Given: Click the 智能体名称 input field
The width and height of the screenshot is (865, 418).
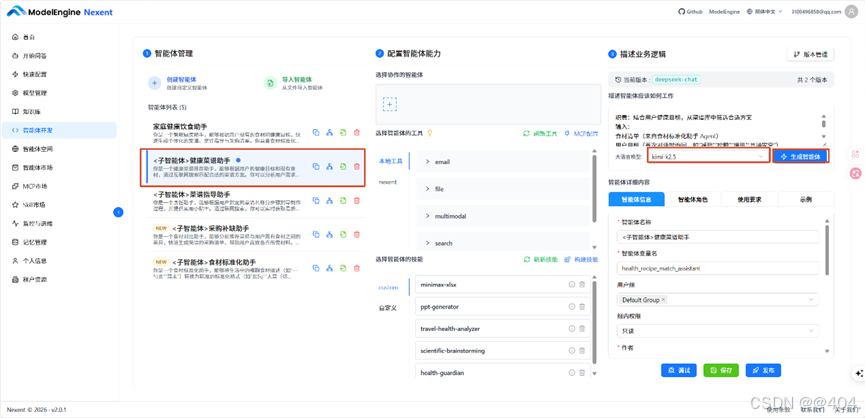Looking at the screenshot, I should coord(718,237).
